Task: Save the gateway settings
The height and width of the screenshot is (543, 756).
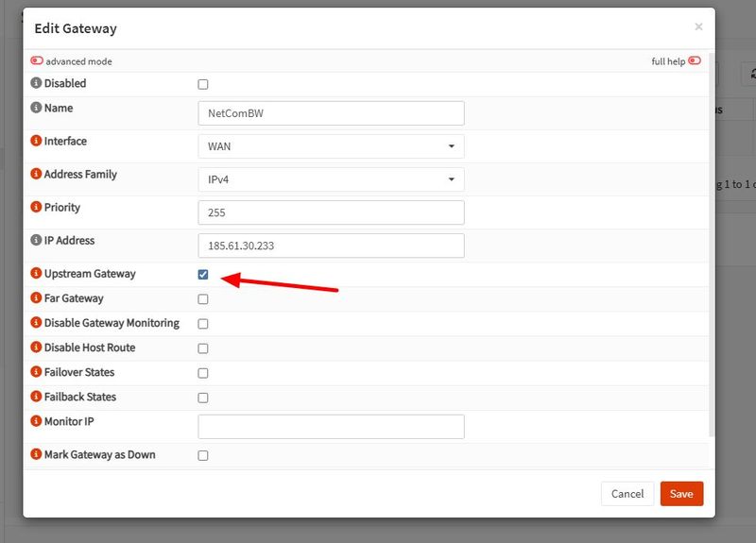Action: tap(681, 494)
